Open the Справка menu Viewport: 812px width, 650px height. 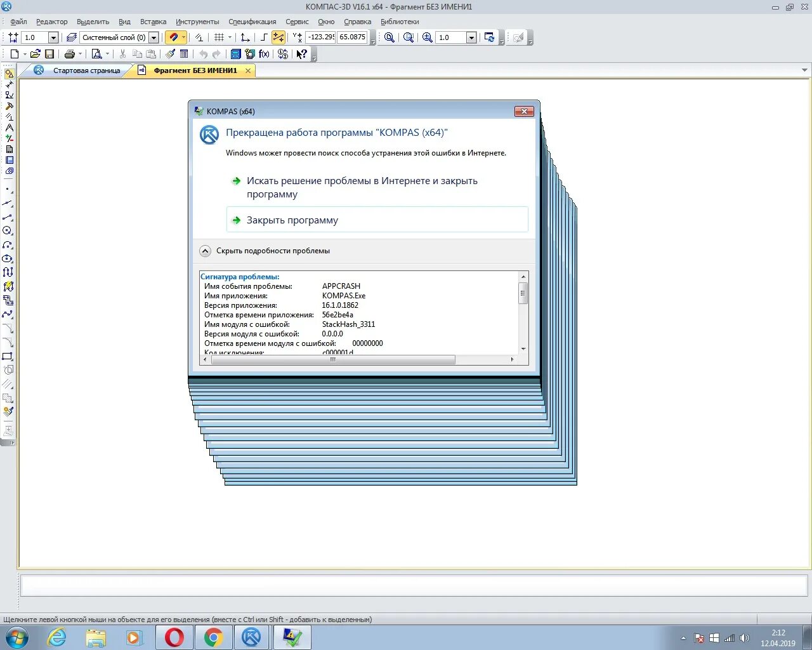point(357,22)
